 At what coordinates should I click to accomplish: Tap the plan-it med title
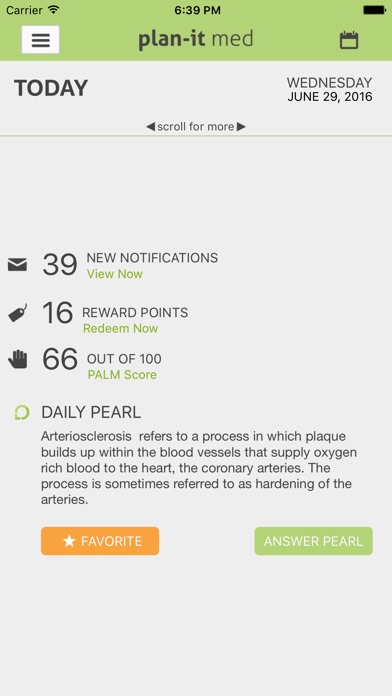tap(196, 40)
